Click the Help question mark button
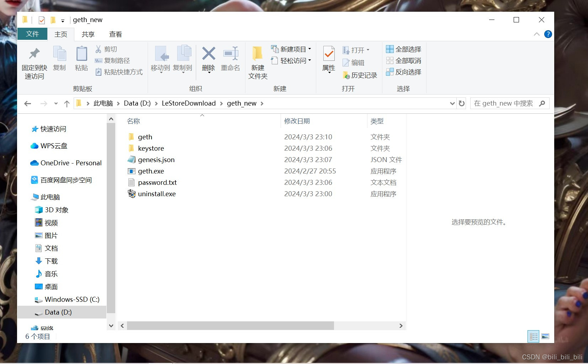 548,34
